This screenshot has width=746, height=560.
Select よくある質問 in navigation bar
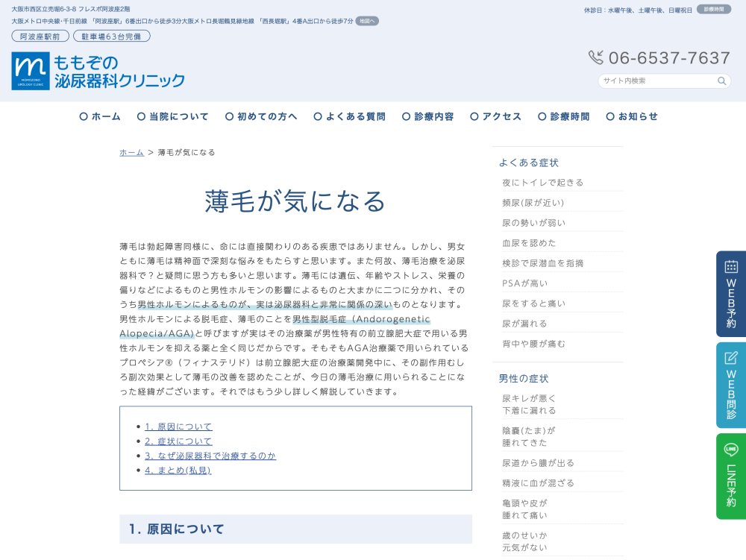click(350, 116)
